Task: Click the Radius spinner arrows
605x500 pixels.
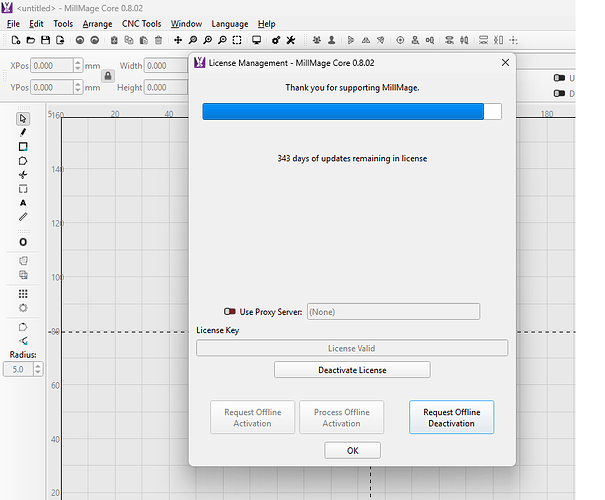Action: pyautogui.click(x=38, y=369)
